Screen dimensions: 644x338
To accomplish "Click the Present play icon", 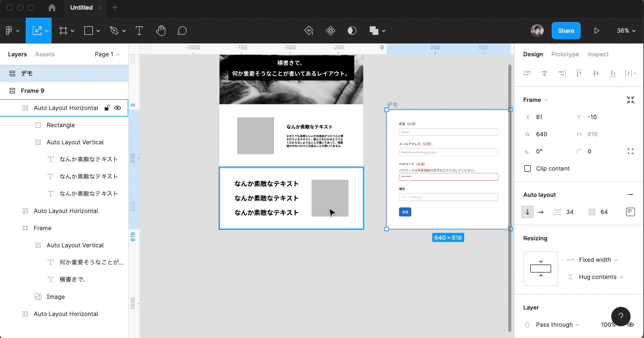I will pyautogui.click(x=596, y=31).
